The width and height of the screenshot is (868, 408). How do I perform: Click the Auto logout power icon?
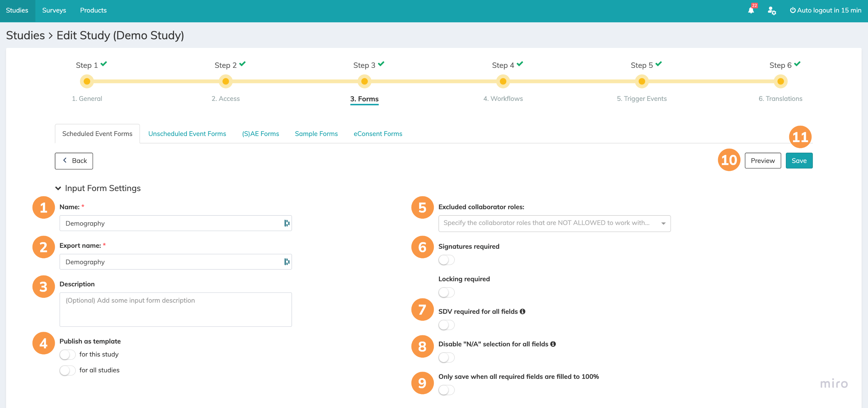(792, 10)
